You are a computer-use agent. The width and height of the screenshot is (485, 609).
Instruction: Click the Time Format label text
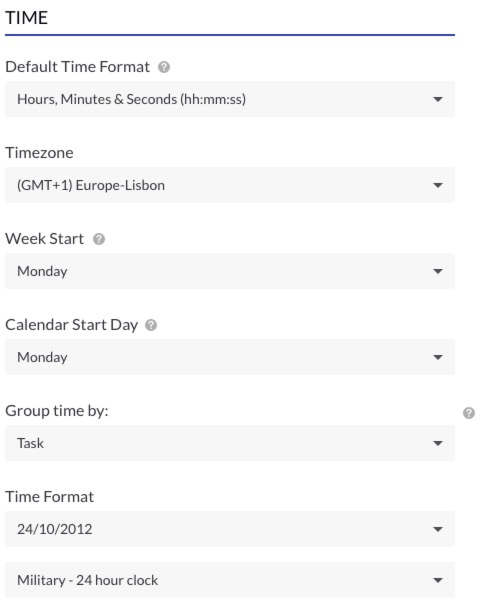[49, 497]
